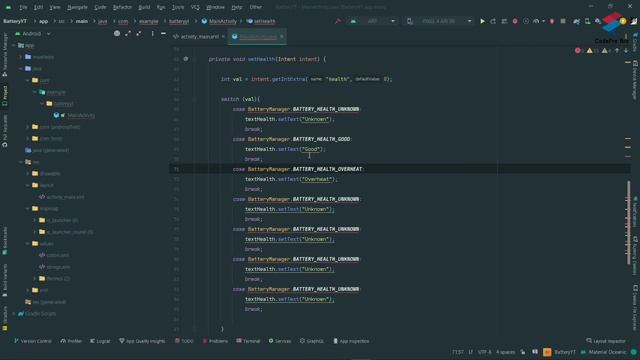This screenshot has height=360, width=640.
Task: Click Select Opened File target icon
Action: (x=117, y=33)
